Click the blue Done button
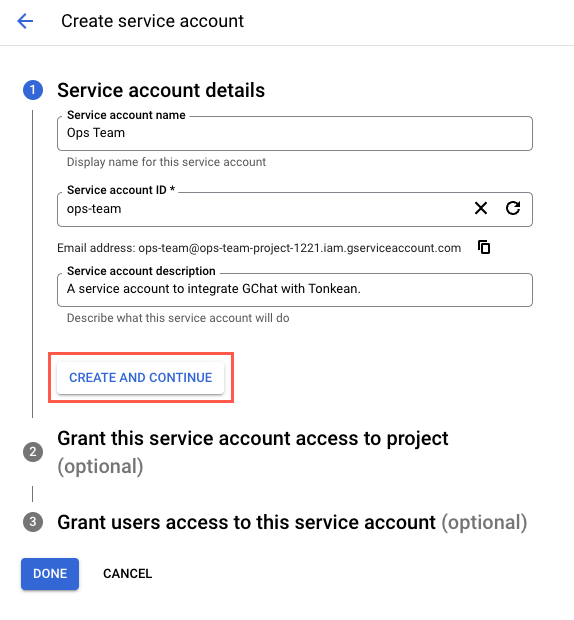Viewport: 574px width, 620px height. [x=50, y=574]
